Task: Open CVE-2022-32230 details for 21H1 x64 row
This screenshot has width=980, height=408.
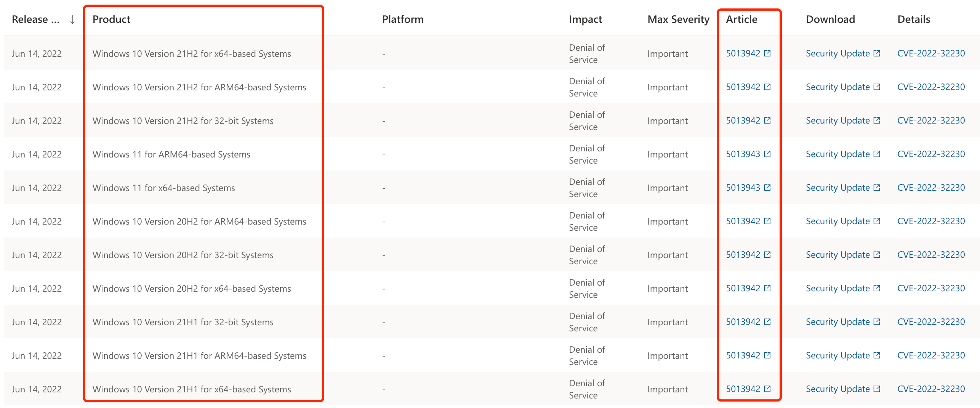Action: 931,389
